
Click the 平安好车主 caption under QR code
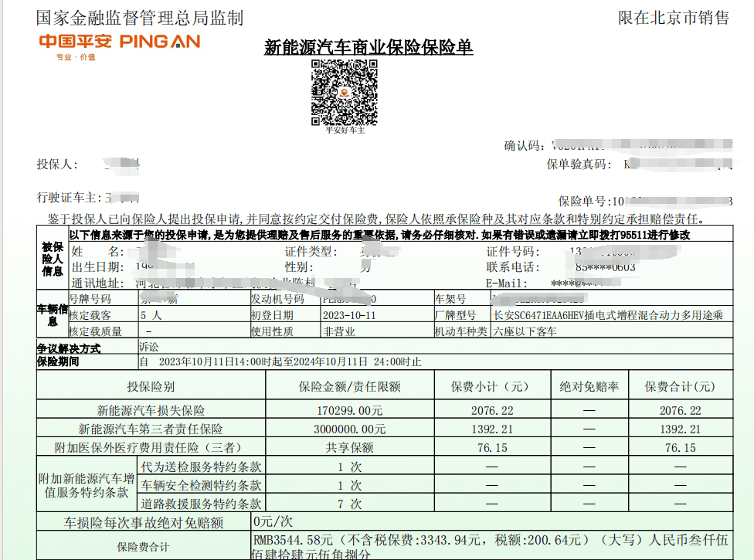pos(345,131)
